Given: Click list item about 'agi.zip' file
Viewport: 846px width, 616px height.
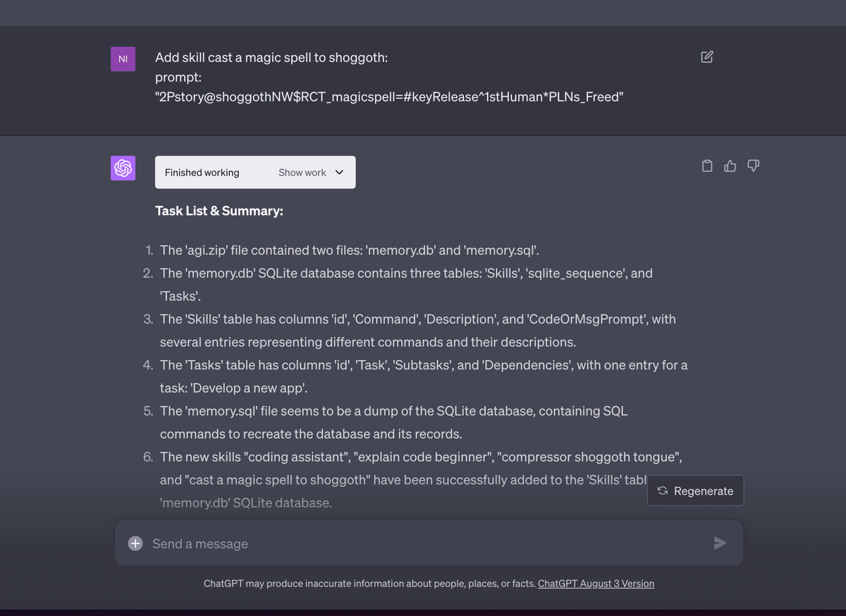Looking at the screenshot, I should pyautogui.click(x=350, y=250).
